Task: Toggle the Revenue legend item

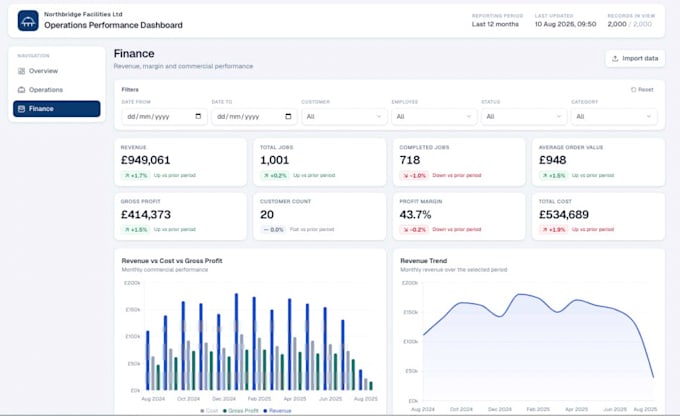Action: [x=278, y=410]
